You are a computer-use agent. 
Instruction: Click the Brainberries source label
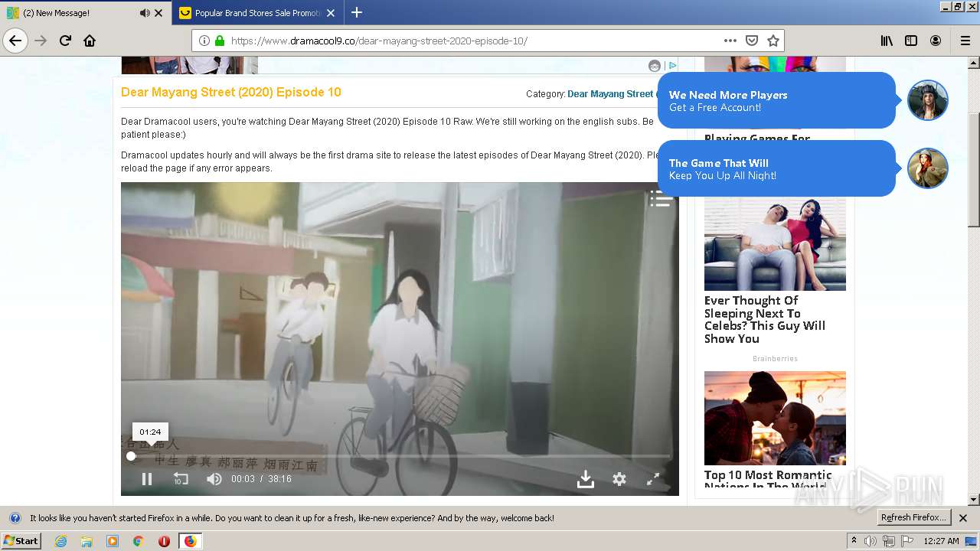click(775, 358)
